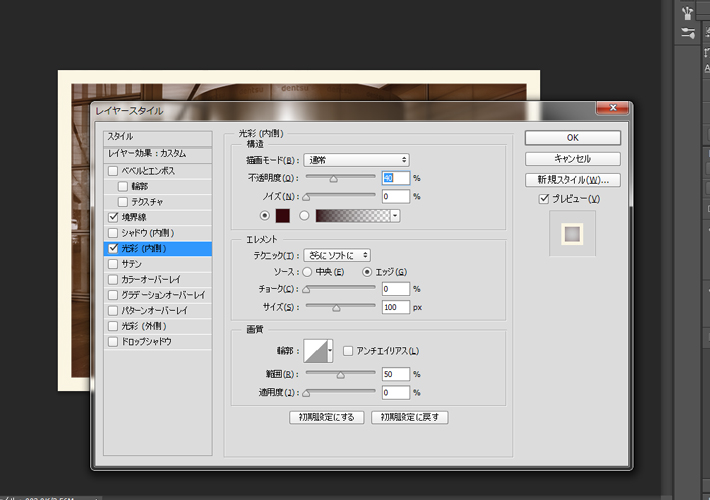Enable 光彩 (外側) checkbox
This screenshot has width=710, height=500.
113,326
